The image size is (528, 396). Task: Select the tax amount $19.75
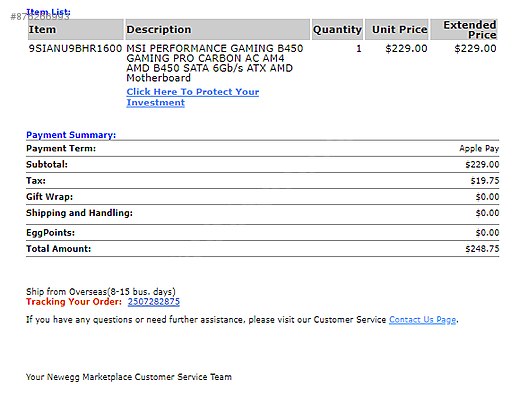(x=485, y=180)
